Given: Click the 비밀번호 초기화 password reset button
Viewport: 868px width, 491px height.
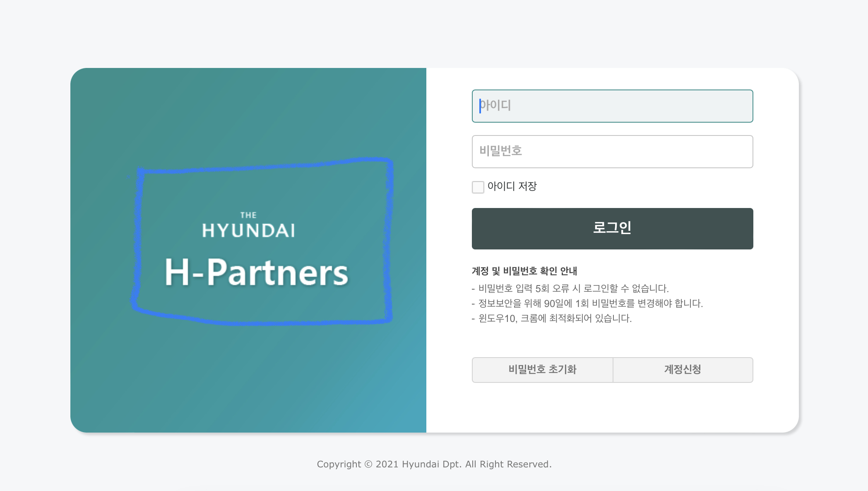Looking at the screenshot, I should 542,370.
